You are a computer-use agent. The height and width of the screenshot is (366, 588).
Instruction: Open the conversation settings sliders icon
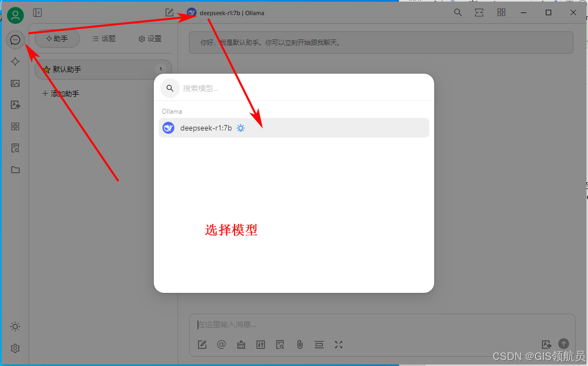260,345
